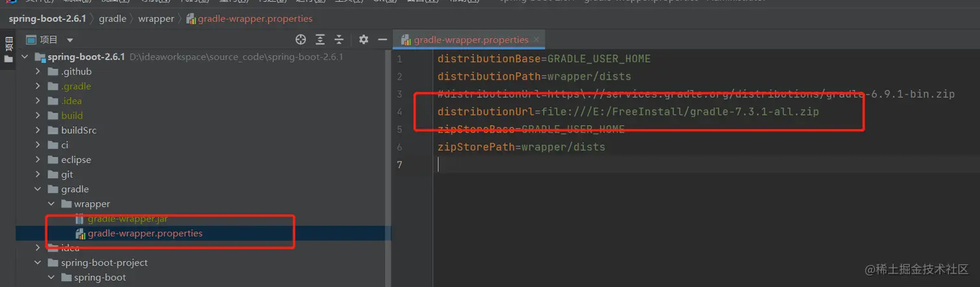The image size is (980, 287).
Task: Open project panel settings gear
Action: point(364,40)
